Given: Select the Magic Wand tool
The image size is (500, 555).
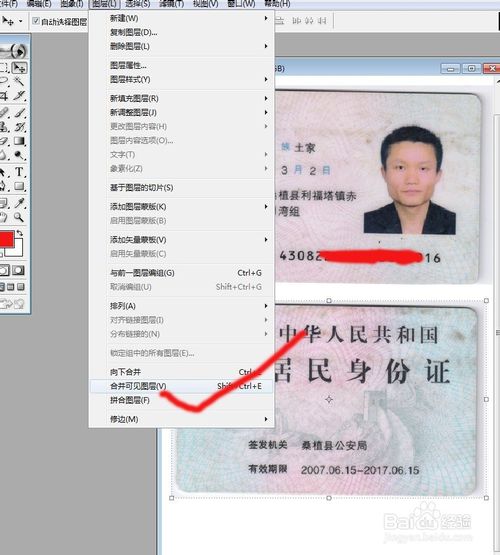Looking at the screenshot, I should tap(19, 82).
